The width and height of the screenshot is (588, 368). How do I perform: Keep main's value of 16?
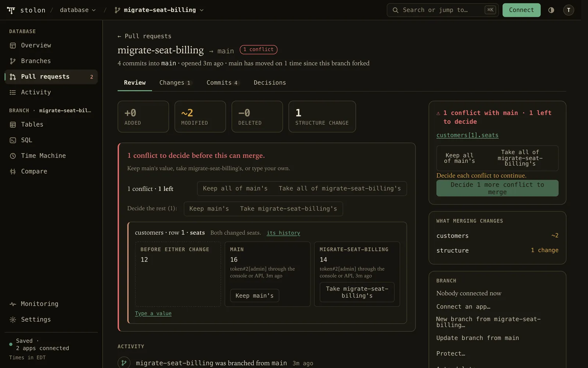[255, 296]
